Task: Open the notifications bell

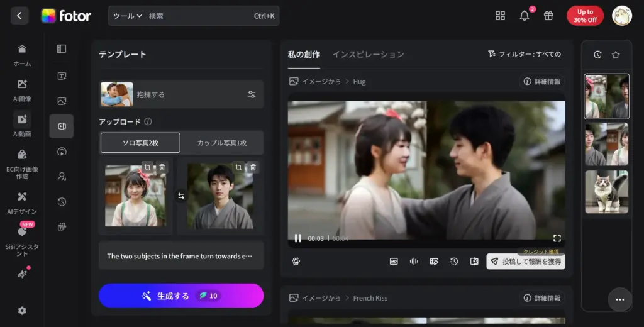Action: (525, 16)
